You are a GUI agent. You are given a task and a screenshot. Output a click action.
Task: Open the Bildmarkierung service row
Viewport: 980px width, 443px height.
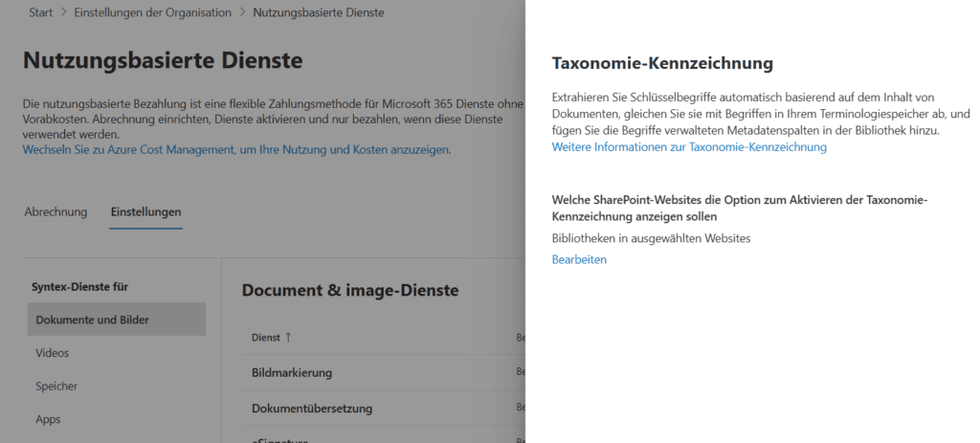tap(291, 372)
